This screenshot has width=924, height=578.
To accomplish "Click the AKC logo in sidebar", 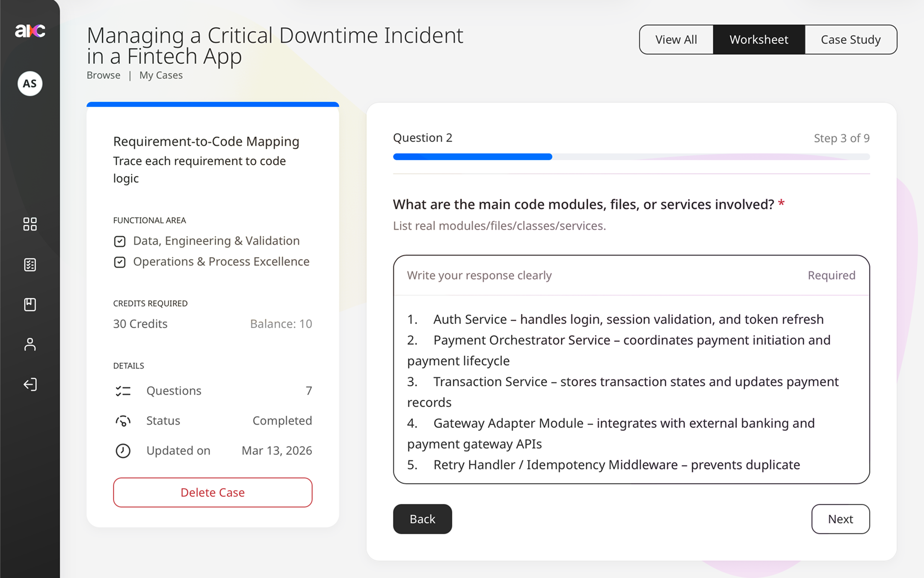I will [x=30, y=31].
